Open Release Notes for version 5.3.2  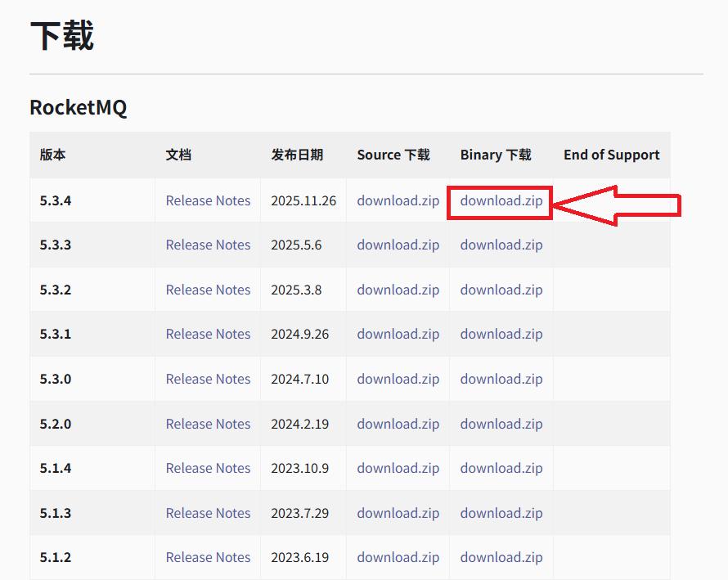(208, 290)
